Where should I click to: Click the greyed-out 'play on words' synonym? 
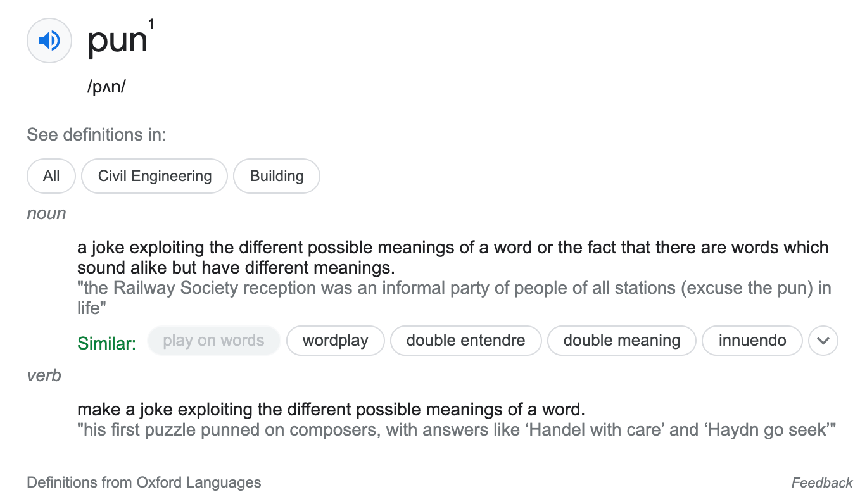click(x=213, y=341)
